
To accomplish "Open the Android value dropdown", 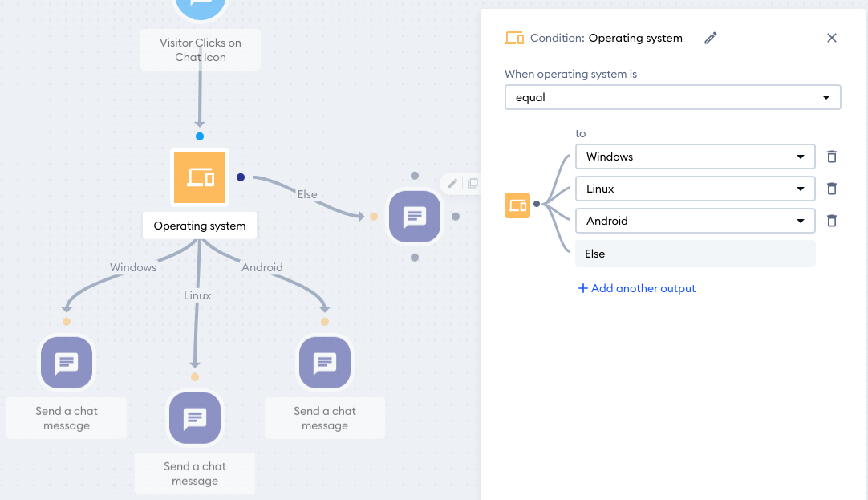I will coord(696,221).
